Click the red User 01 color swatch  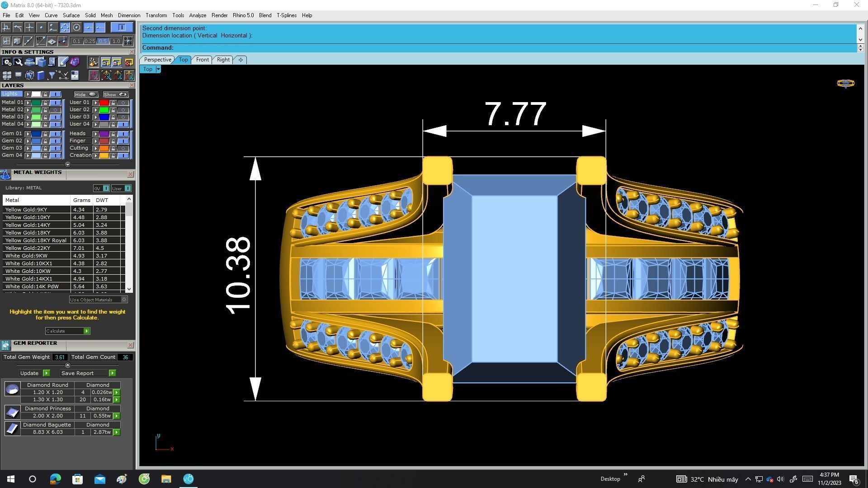(104, 103)
